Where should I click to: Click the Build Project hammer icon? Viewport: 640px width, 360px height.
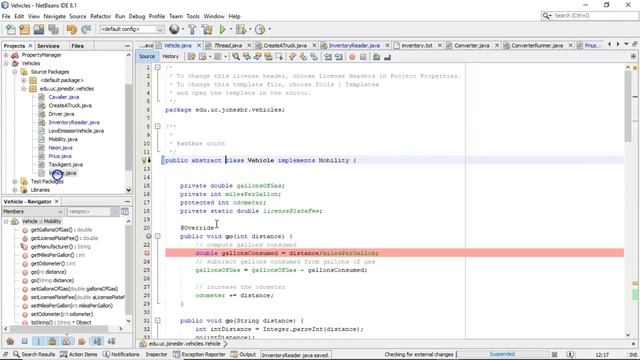192,29
